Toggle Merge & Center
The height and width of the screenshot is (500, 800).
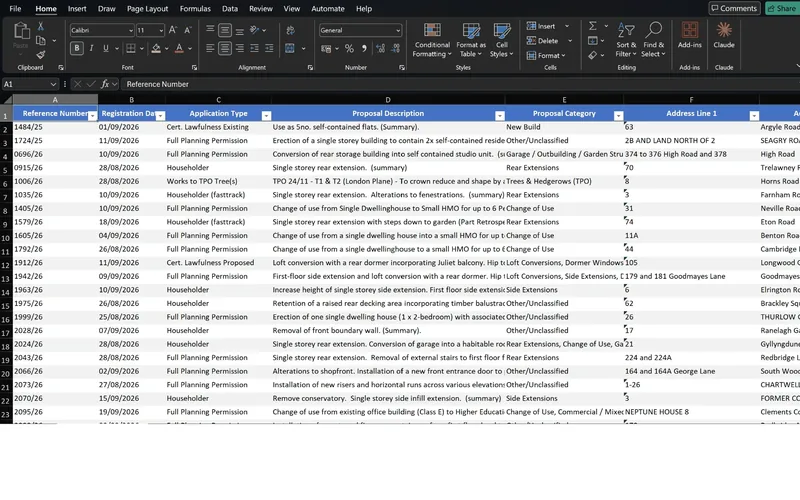tap(290, 48)
